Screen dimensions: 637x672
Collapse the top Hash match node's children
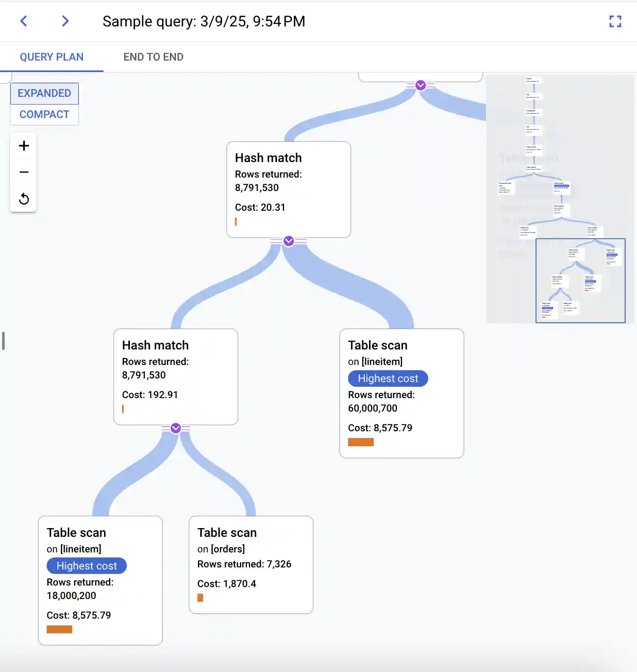(288, 241)
